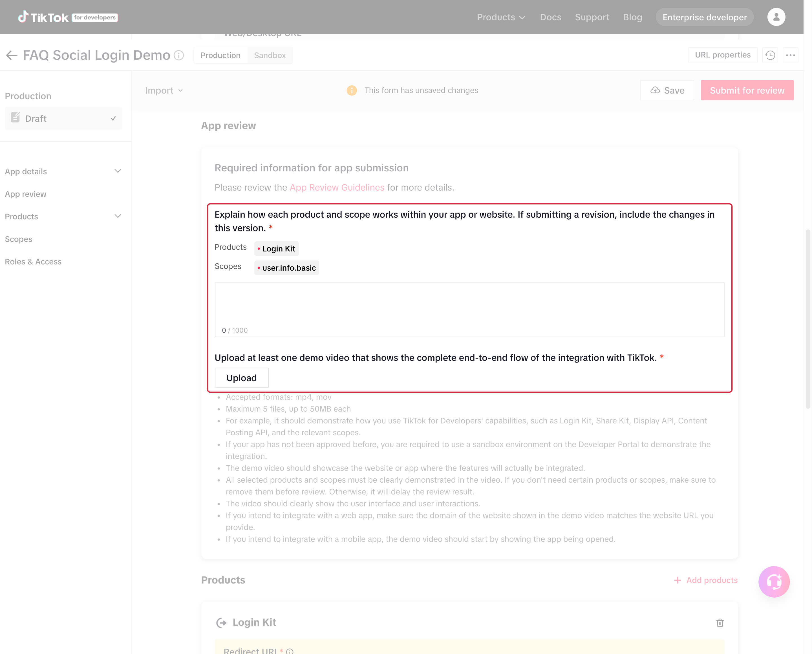Upload a demo video
812x654 pixels.
(x=242, y=377)
